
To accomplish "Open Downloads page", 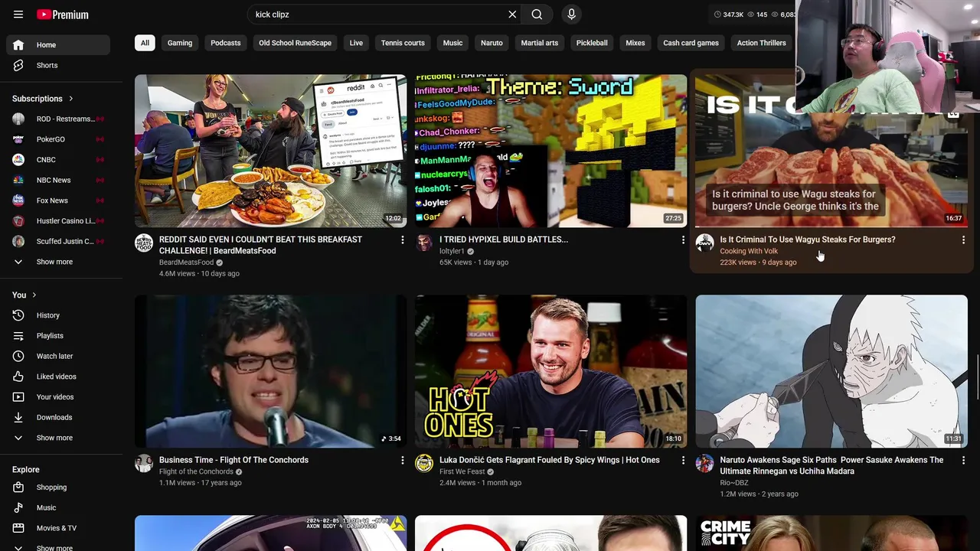I will (x=58, y=417).
